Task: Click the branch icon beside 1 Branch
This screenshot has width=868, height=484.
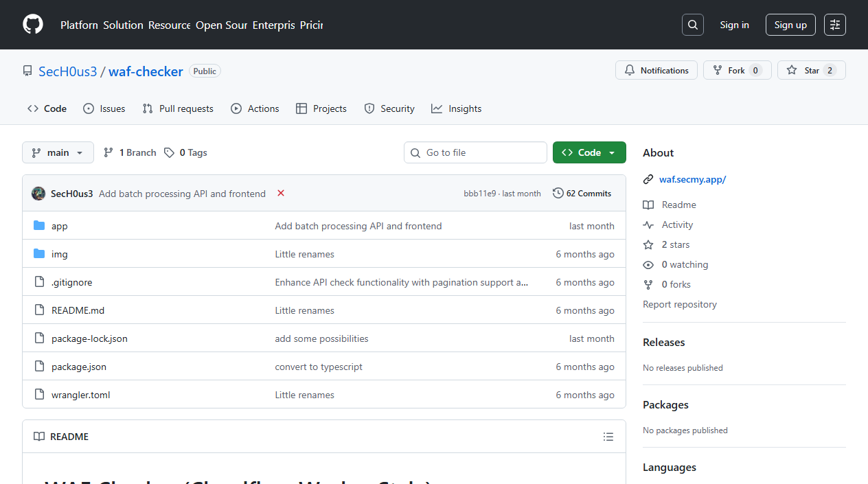Action: 108,153
